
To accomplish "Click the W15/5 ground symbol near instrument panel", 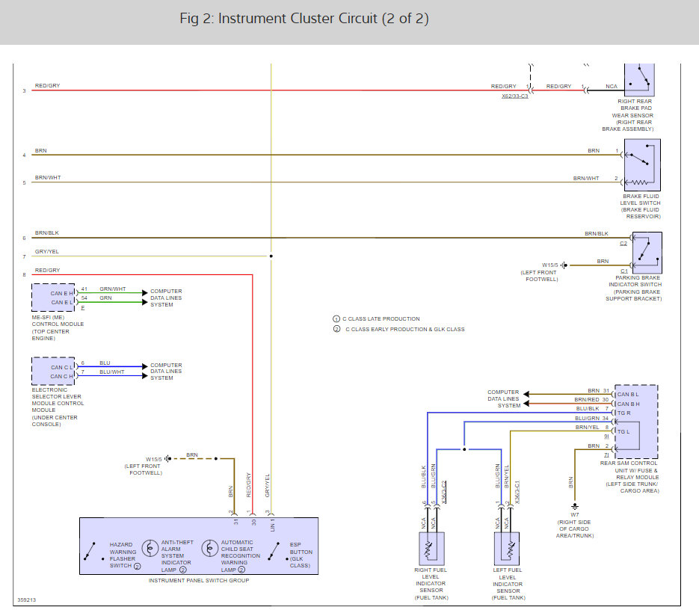I will pos(167,458).
